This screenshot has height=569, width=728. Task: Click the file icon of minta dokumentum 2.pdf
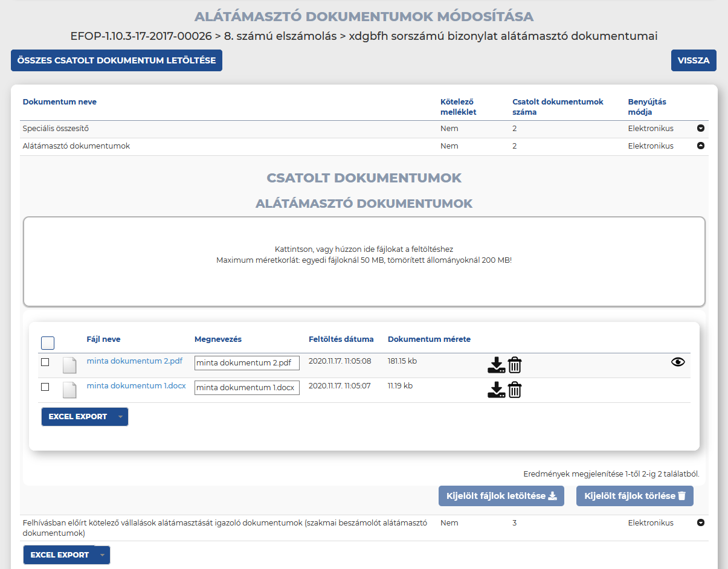[70, 365]
